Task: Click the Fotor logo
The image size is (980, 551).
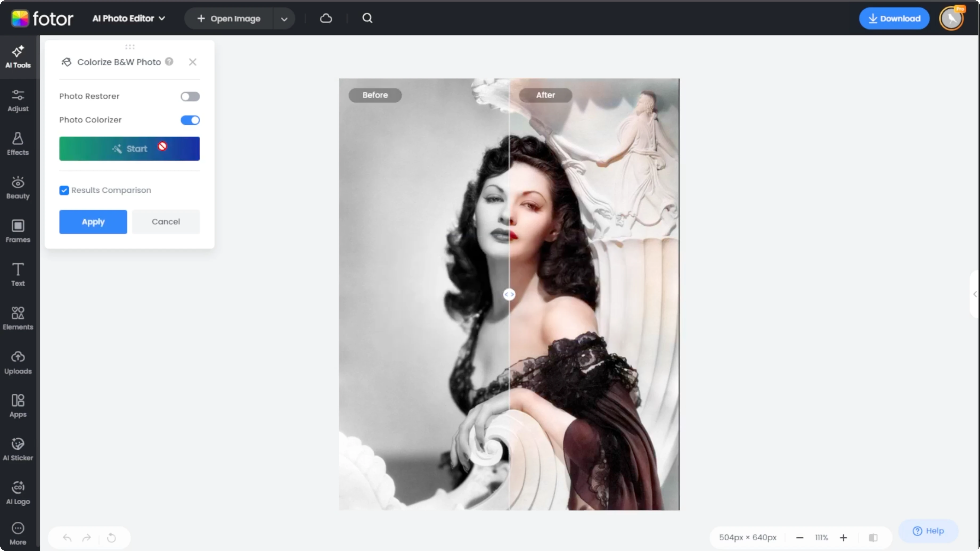Action: tap(42, 18)
